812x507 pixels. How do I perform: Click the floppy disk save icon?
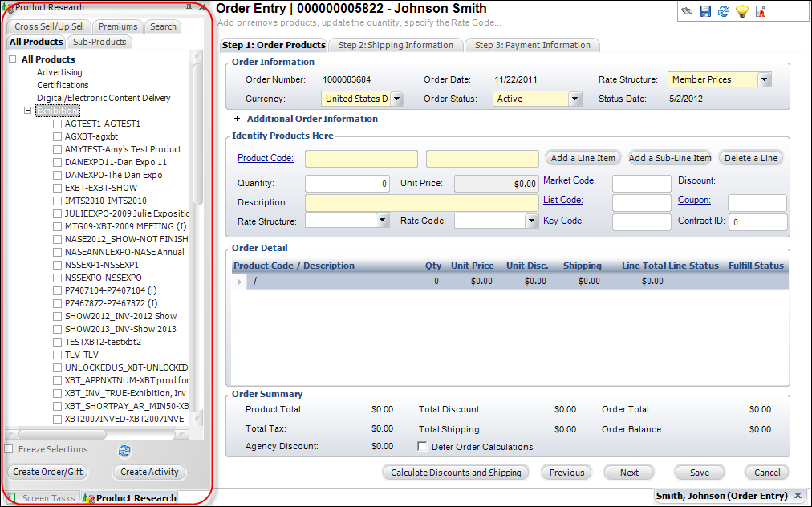pyautogui.click(x=705, y=11)
